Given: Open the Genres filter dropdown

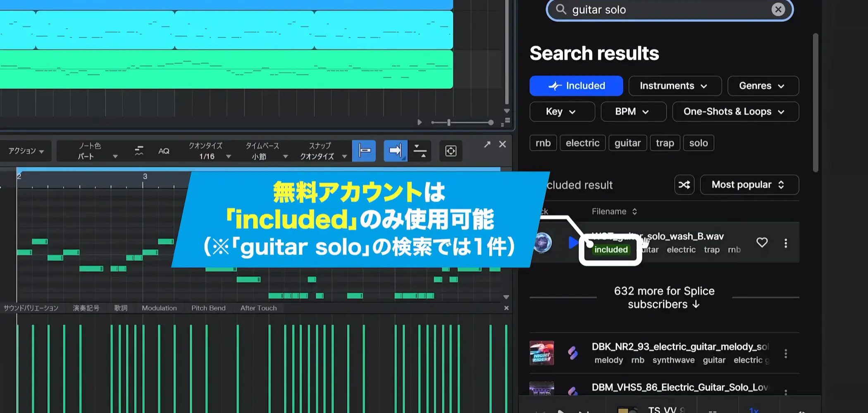Looking at the screenshot, I should [763, 86].
